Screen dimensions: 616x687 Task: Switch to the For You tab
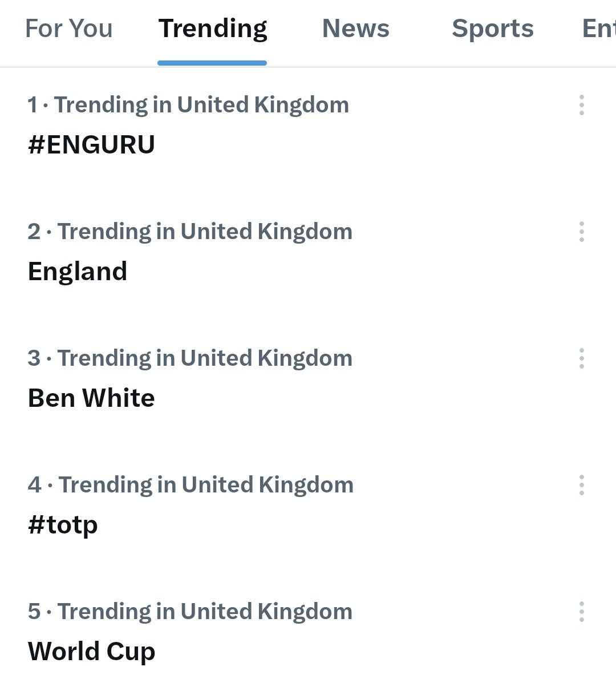pyautogui.click(x=69, y=29)
